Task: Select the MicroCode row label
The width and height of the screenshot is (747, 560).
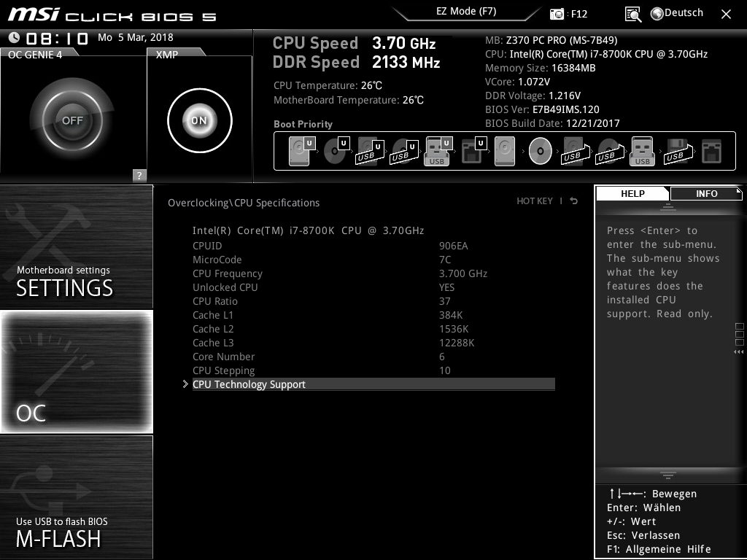Action: (217, 260)
